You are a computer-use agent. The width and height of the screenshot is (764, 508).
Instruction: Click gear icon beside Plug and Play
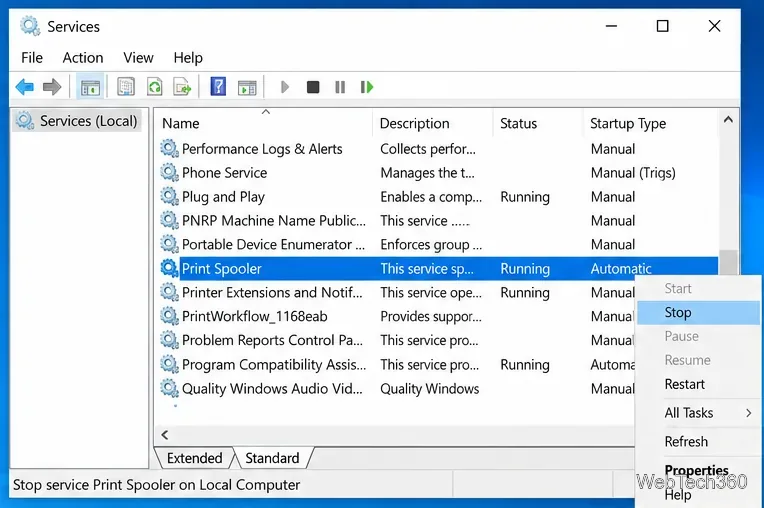(169, 196)
